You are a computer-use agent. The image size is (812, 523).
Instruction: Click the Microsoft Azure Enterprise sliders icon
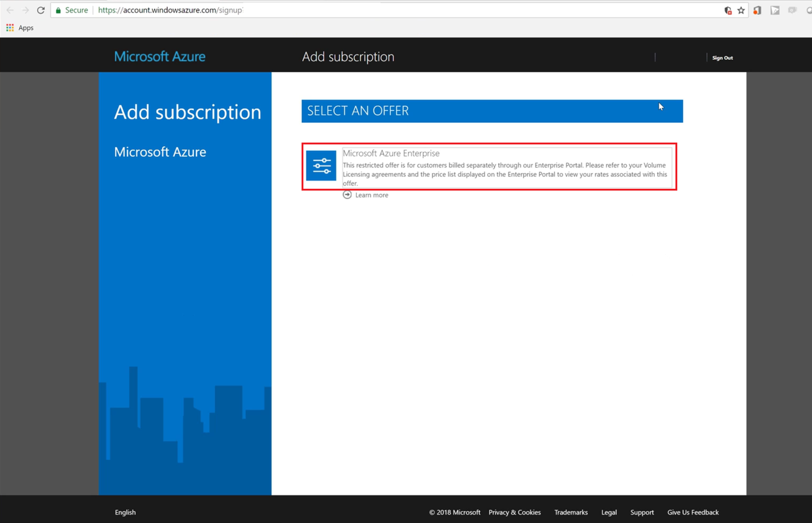[x=321, y=165]
